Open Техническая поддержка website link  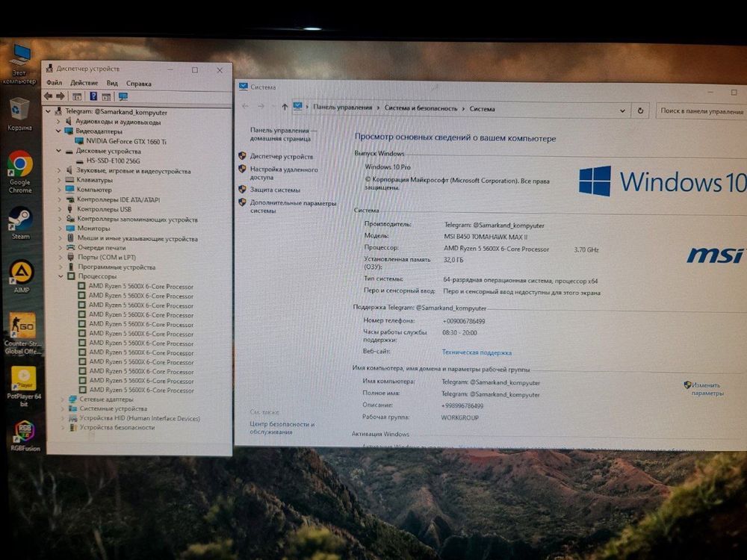(x=477, y=352)
